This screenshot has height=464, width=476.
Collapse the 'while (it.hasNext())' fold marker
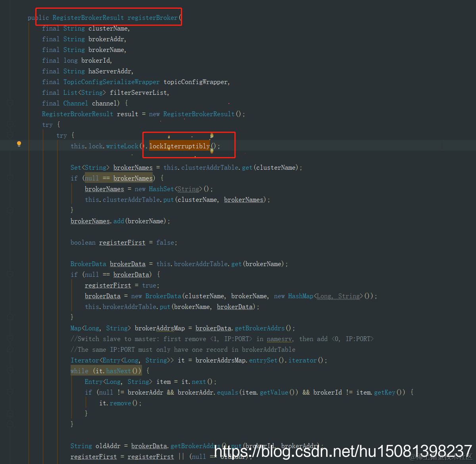click(11, 371)
